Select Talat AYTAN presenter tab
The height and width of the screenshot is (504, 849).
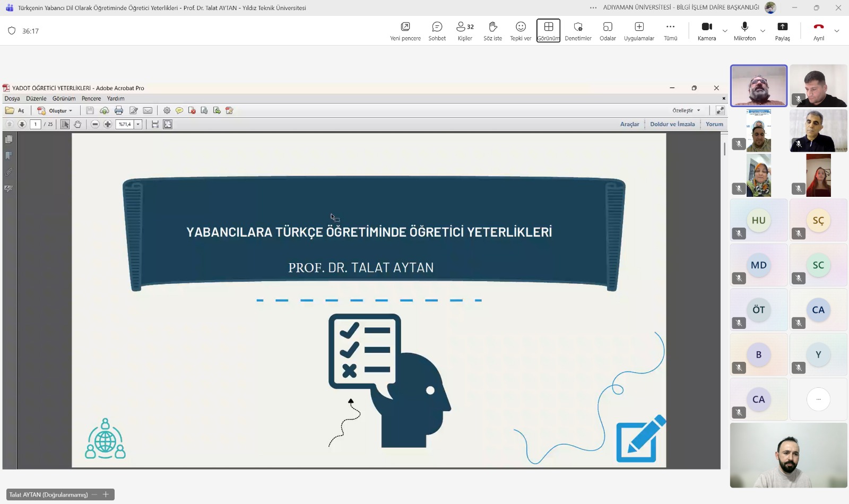coord(48,494)
